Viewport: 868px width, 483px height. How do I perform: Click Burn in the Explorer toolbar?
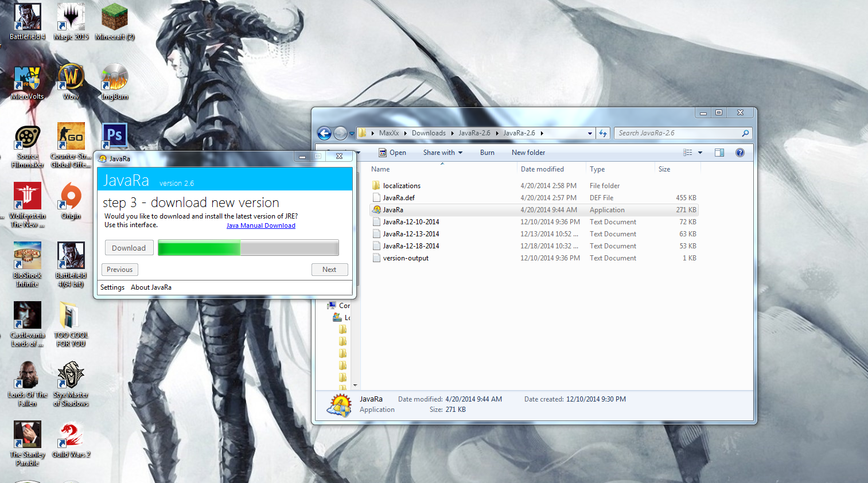[x=487, y=153]
